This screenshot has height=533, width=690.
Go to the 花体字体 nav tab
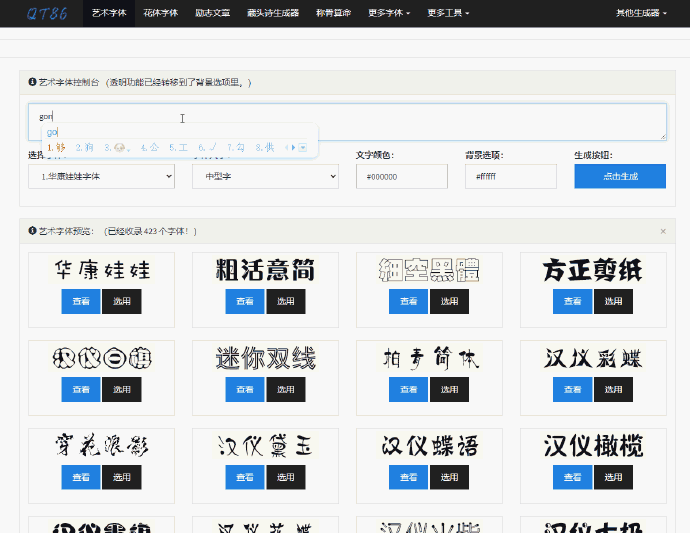tap(159, 14)
